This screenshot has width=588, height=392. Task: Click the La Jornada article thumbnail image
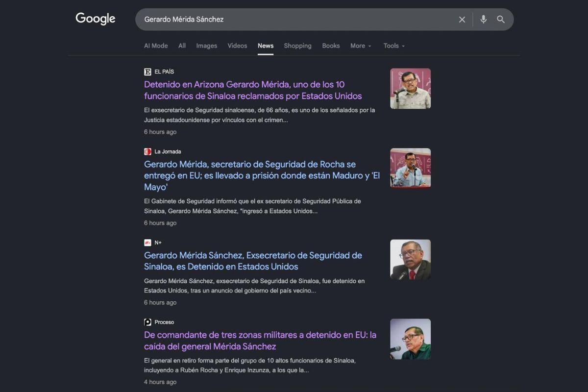[411, 168]
